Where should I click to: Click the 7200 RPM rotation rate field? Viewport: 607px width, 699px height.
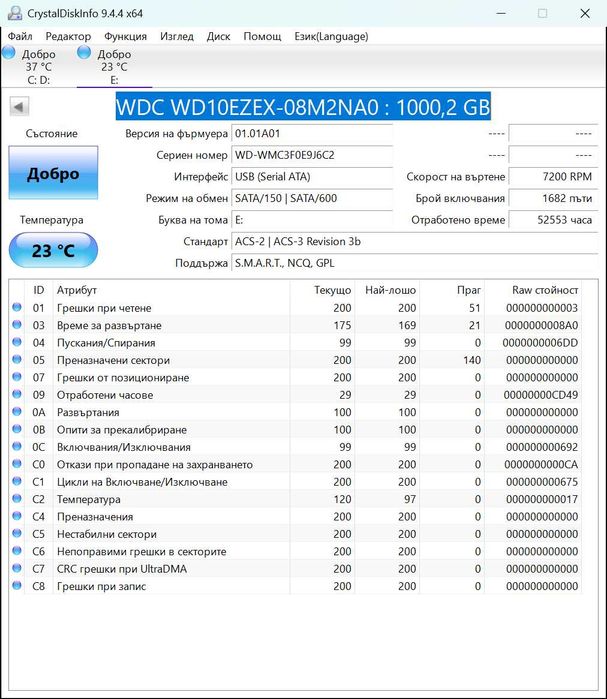click(x=553, y=177)
